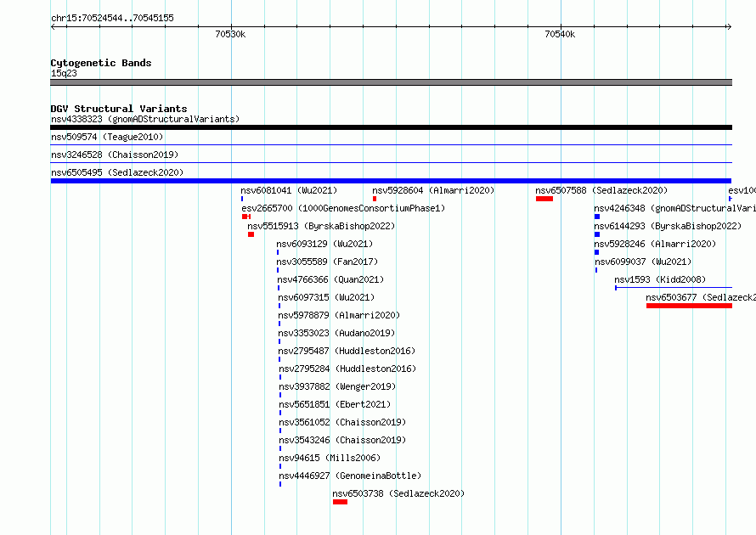Click esv2665700 (1000GenomesConsortiumPhase1) label

click(x=343, y=208)
